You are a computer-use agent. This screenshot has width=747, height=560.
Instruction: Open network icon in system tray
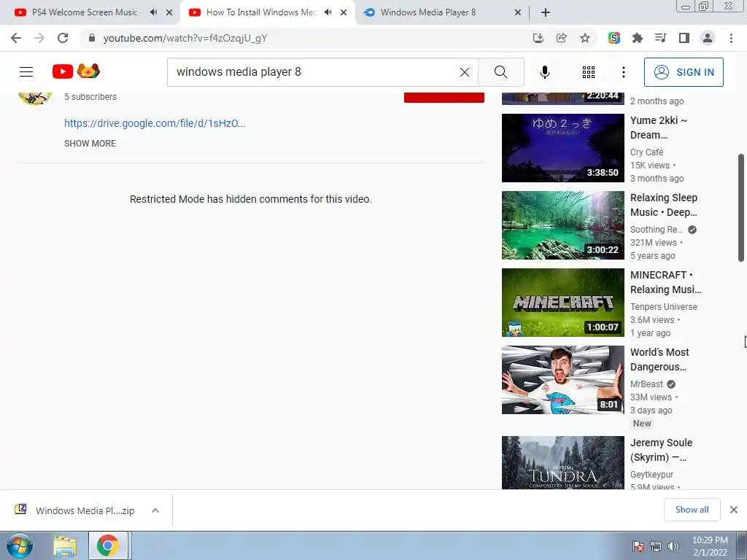656,546
